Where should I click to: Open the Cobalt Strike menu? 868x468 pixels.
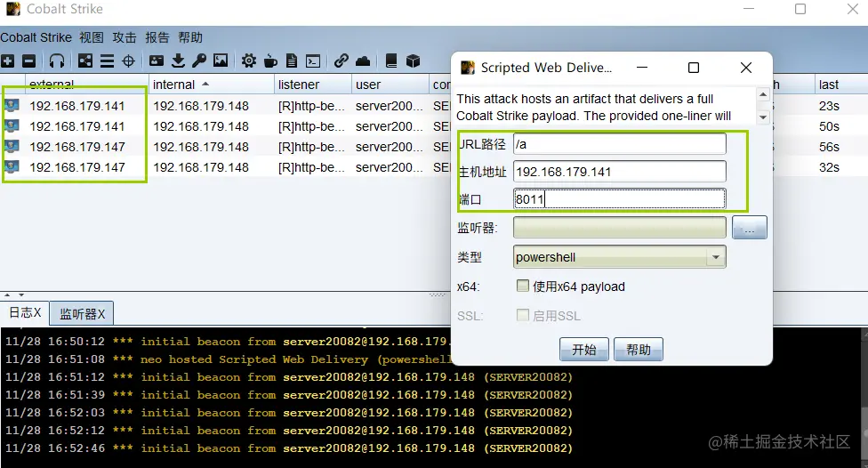point(36,37)
